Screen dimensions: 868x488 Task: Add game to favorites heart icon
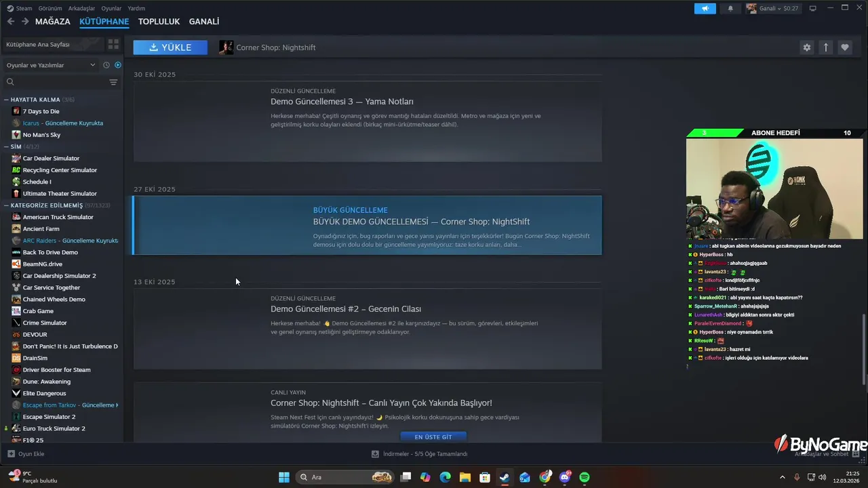click(845, 47)
